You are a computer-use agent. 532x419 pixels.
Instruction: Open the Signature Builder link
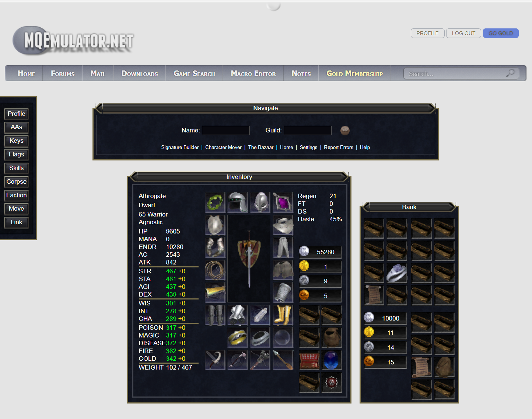pyautogui.click(x=180, y=147)
